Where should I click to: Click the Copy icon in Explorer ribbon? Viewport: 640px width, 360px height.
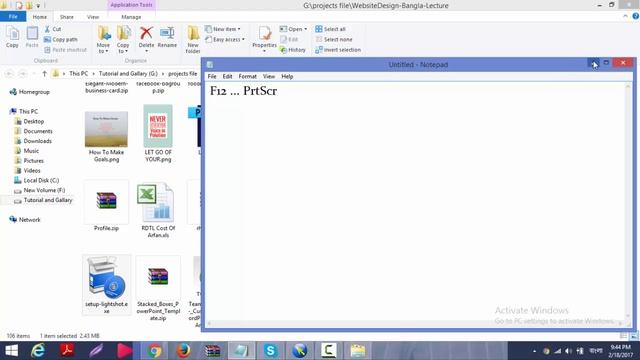coord(12,37)
